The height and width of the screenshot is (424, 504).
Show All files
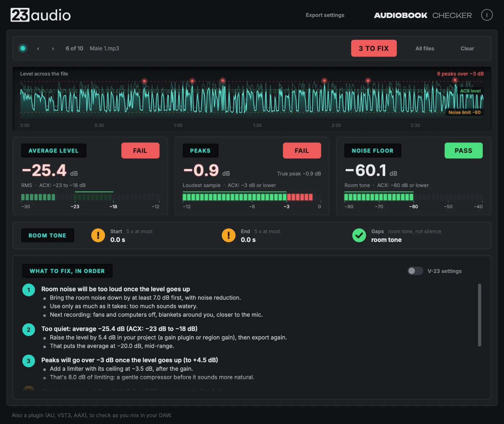[x=425, y=49]
